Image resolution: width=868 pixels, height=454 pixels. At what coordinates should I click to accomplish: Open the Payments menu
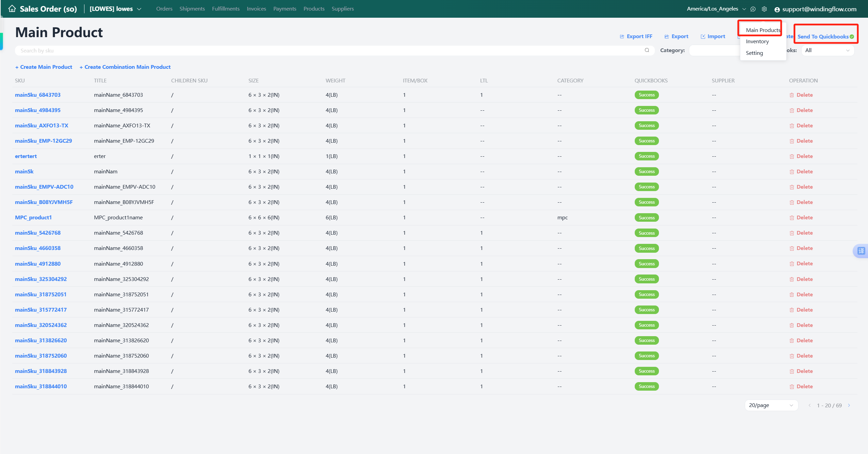(x=285, y=9)
